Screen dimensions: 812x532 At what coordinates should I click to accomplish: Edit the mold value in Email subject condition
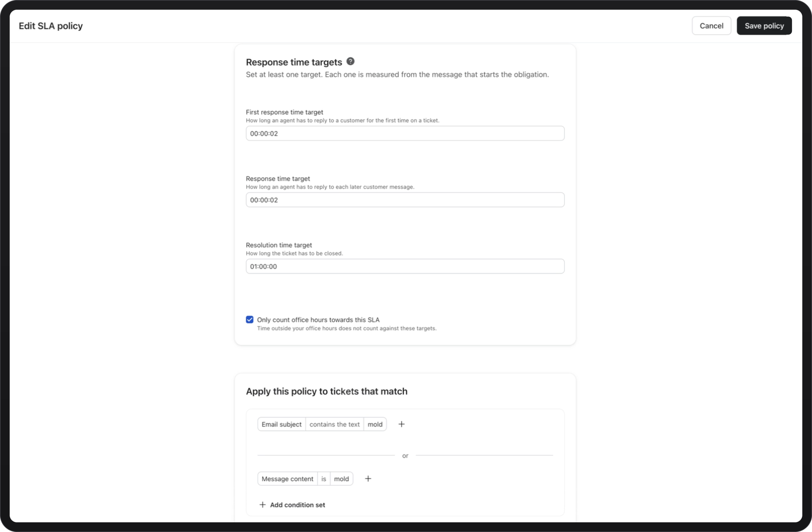point(375,424)
